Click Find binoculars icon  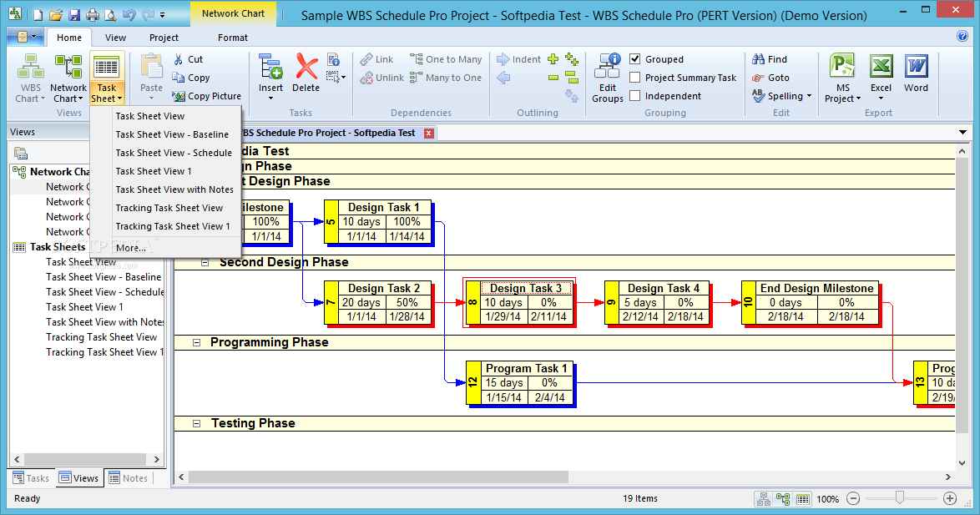[770, 59]
